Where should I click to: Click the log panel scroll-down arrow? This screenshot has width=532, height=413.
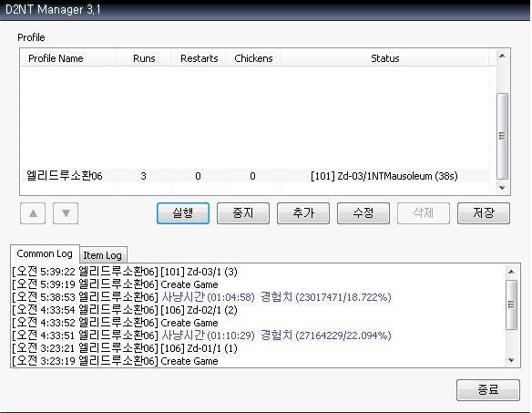click(512, 360)
